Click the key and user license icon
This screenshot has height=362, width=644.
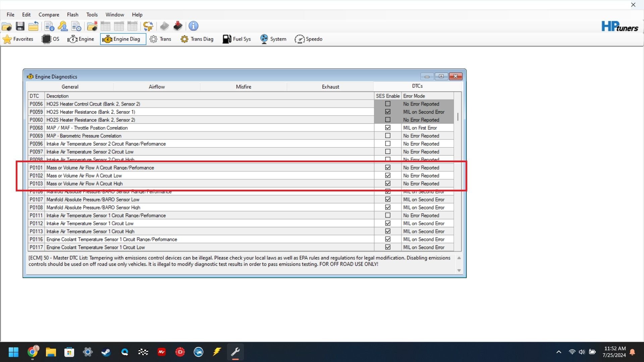[x=63, y=26]
